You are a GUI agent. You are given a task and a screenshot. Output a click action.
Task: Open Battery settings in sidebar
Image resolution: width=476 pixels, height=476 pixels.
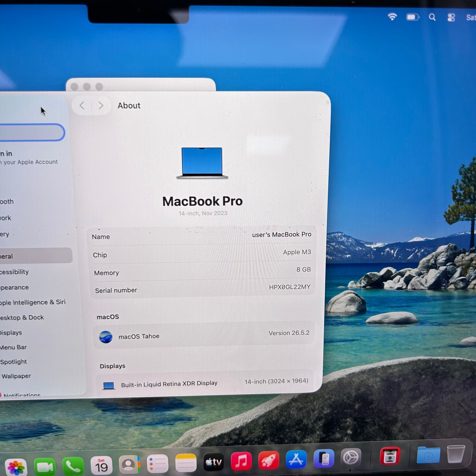(x=5, y=234)
